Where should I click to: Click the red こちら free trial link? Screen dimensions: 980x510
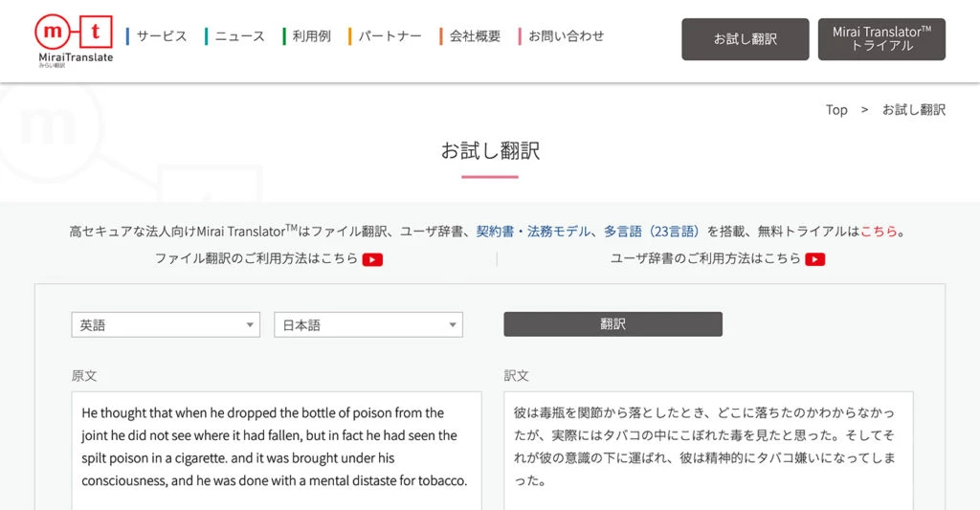coord(879,232)
